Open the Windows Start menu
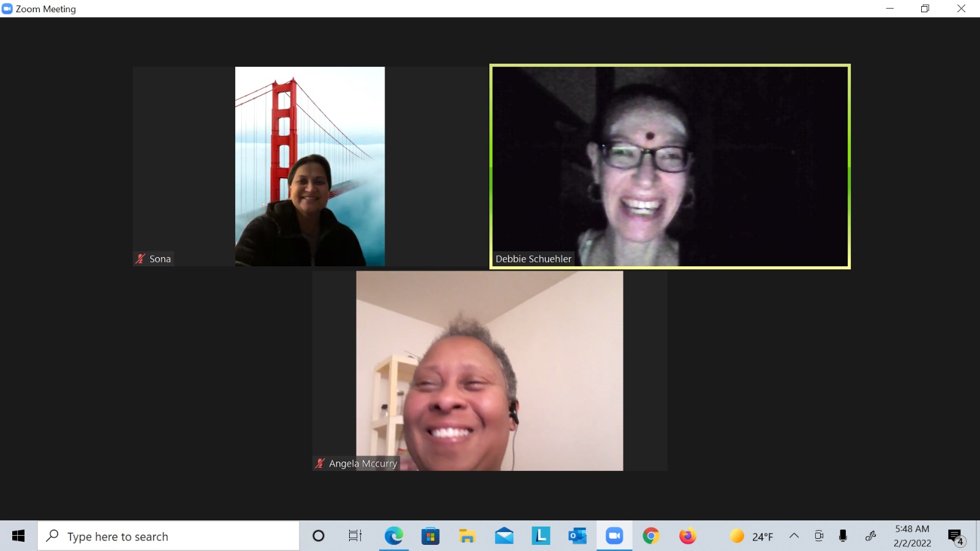The width and height of the screenshot is (980, 551). pos(18,536)
